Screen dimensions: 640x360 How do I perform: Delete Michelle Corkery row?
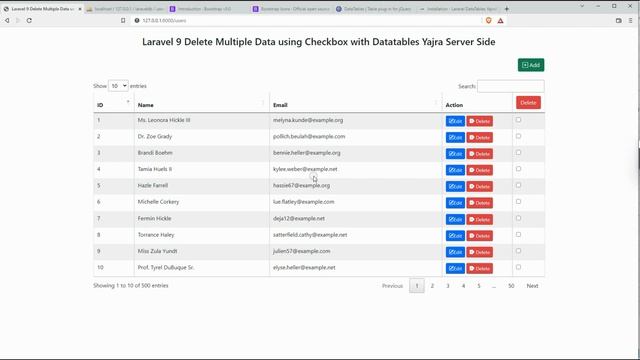tap(480, 203)
